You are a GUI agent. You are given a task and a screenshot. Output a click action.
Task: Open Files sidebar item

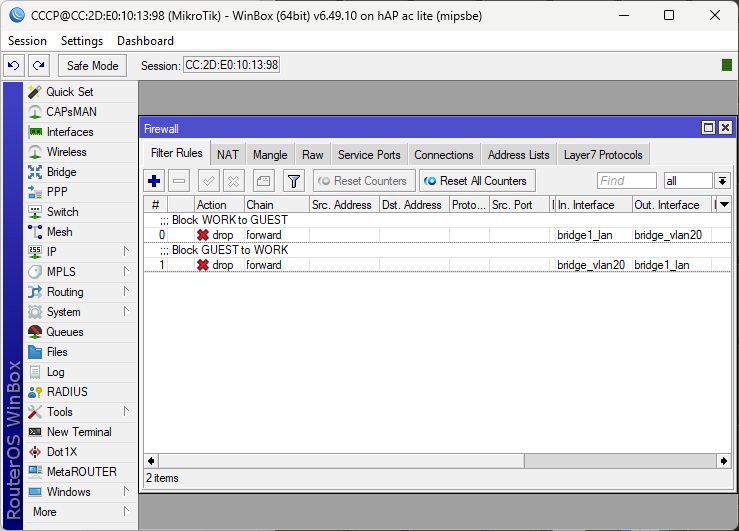[81, 352]
